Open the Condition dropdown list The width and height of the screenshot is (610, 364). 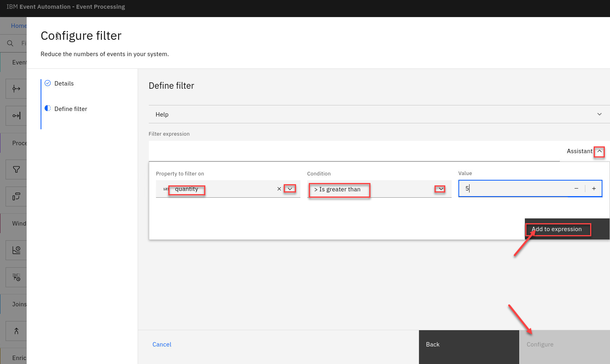[440, 189]
